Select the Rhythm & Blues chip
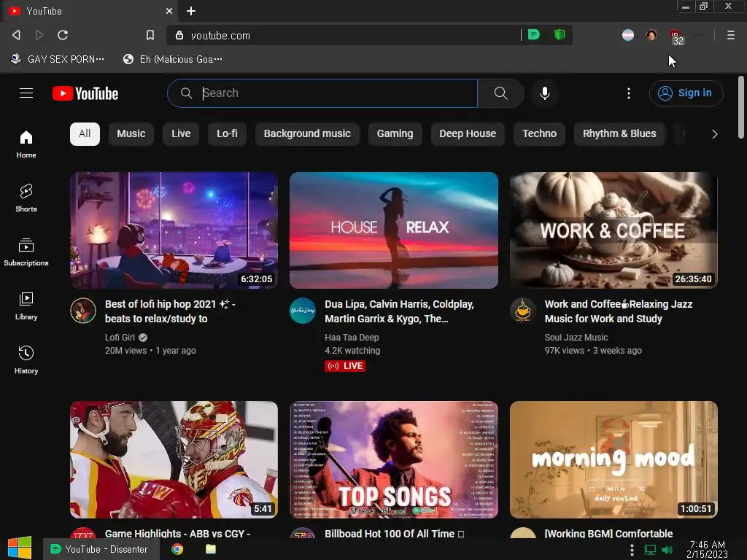 pos(619,134)
